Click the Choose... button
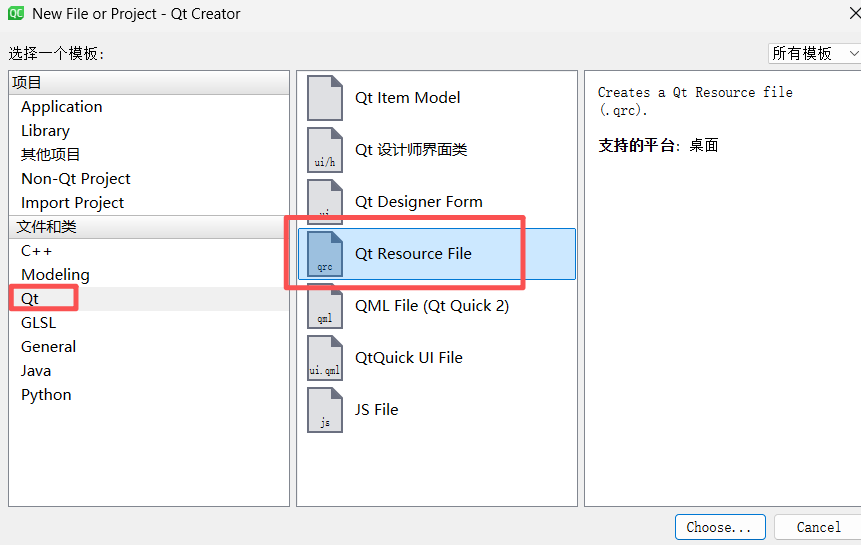Screen dimensions: 861x545 click(x=720, y=527)
